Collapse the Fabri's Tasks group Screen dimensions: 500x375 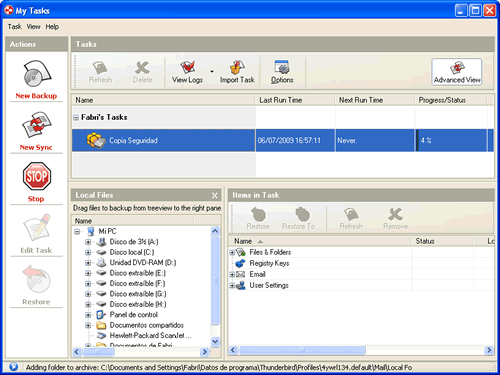(76, 117)
